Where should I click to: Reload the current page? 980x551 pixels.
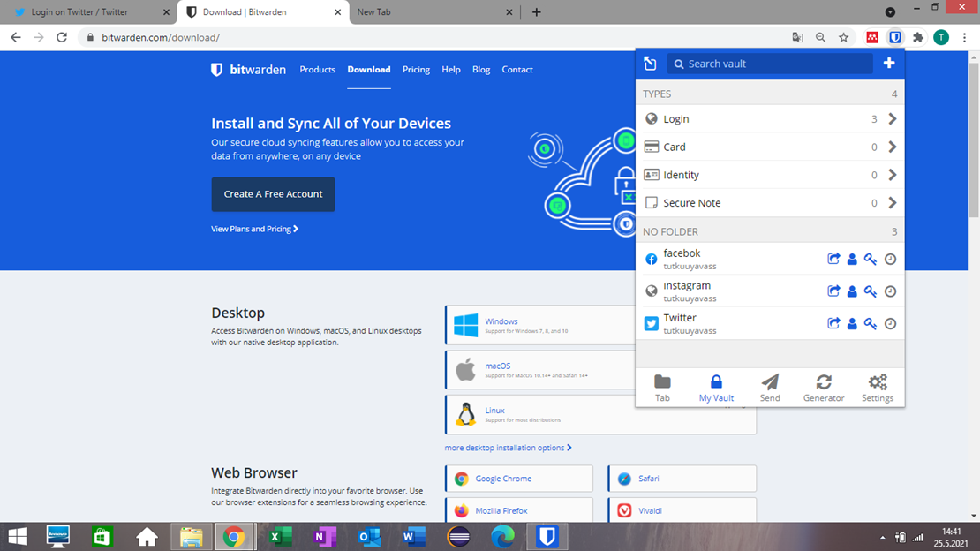[x=61, y=37]
